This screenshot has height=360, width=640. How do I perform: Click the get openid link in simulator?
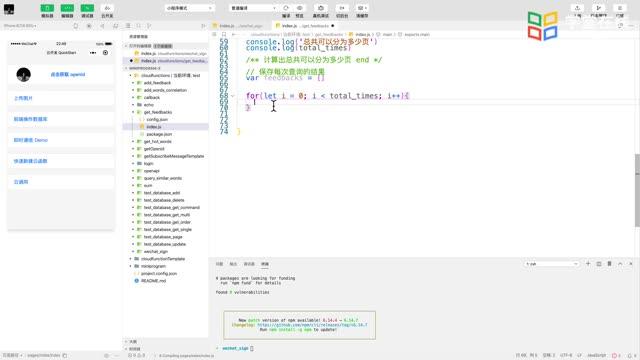[68, 75]
